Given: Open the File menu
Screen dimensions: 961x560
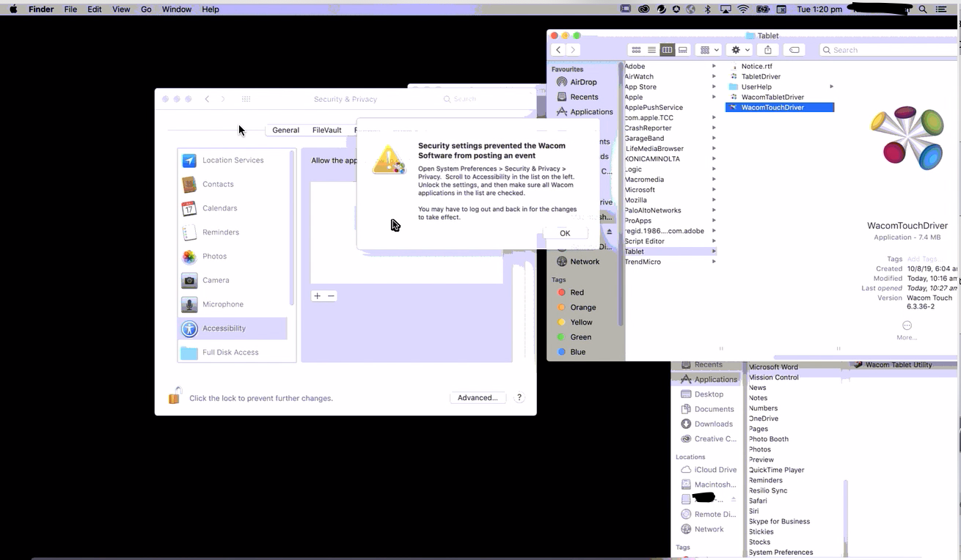Looking at the screenshot, I should [x=70, y=9].
